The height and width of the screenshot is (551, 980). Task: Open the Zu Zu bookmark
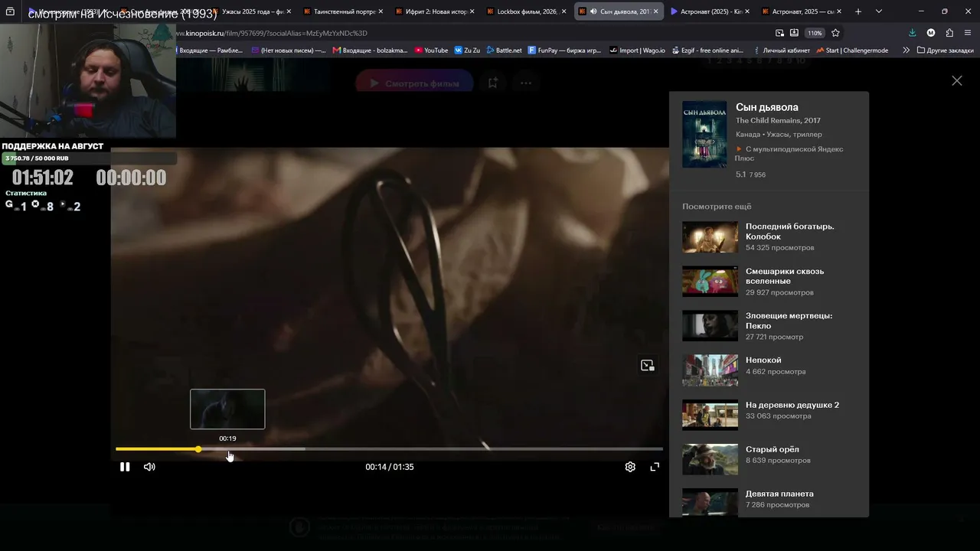467,51
